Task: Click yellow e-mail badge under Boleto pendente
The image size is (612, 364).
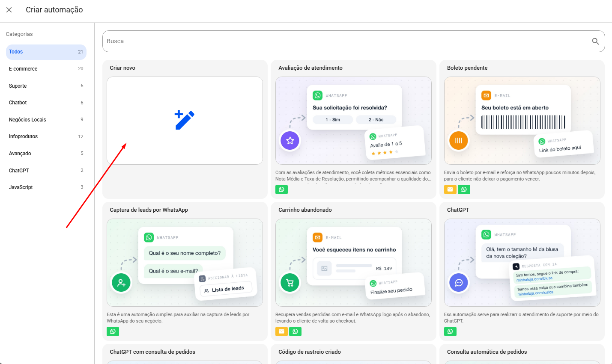Action: point(450,189)
